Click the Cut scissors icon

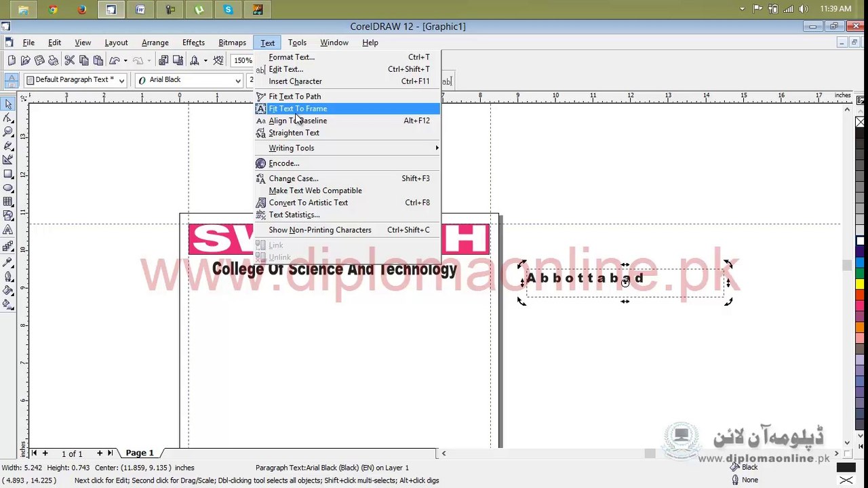[70, 60]
